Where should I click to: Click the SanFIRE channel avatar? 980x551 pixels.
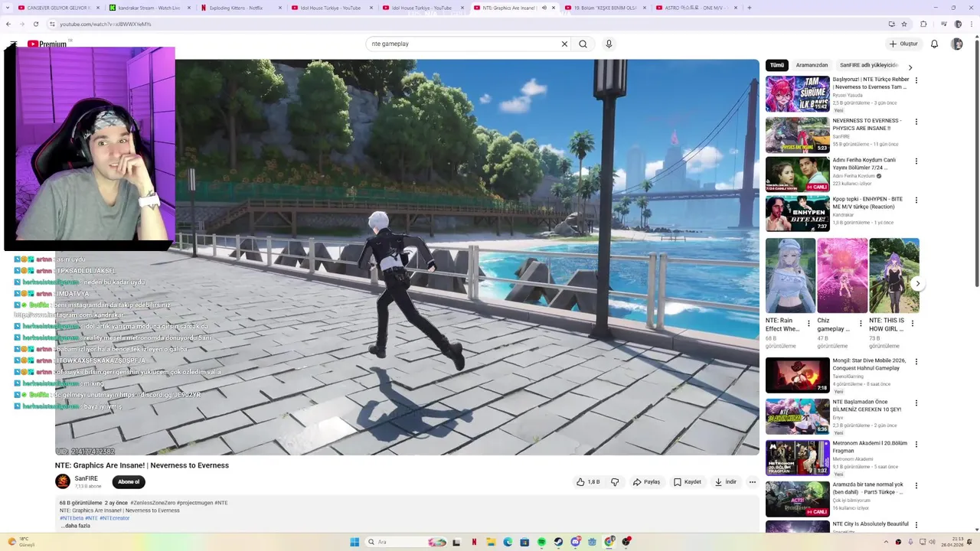tap(63, 481)
